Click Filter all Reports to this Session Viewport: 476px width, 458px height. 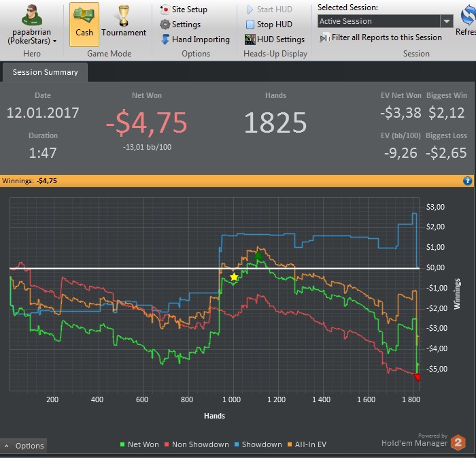(381, 37)
